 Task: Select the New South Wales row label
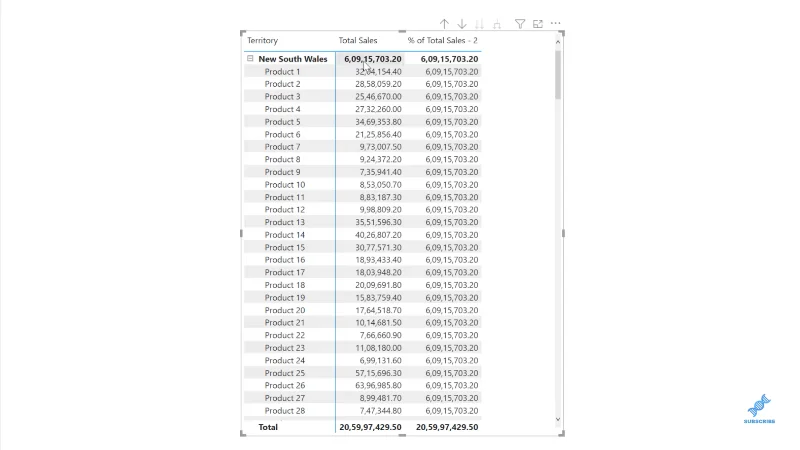pyautogui.click(x=293, y=59)
